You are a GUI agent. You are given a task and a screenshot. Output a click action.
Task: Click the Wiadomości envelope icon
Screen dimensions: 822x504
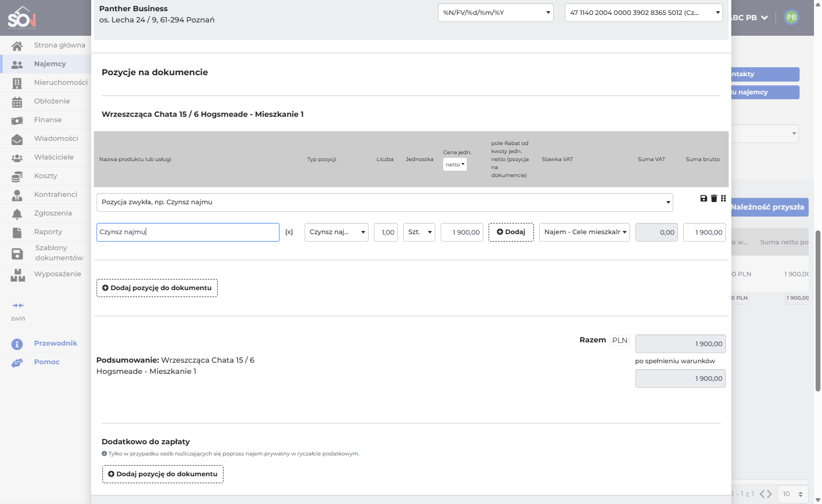[x=17, y=139]
